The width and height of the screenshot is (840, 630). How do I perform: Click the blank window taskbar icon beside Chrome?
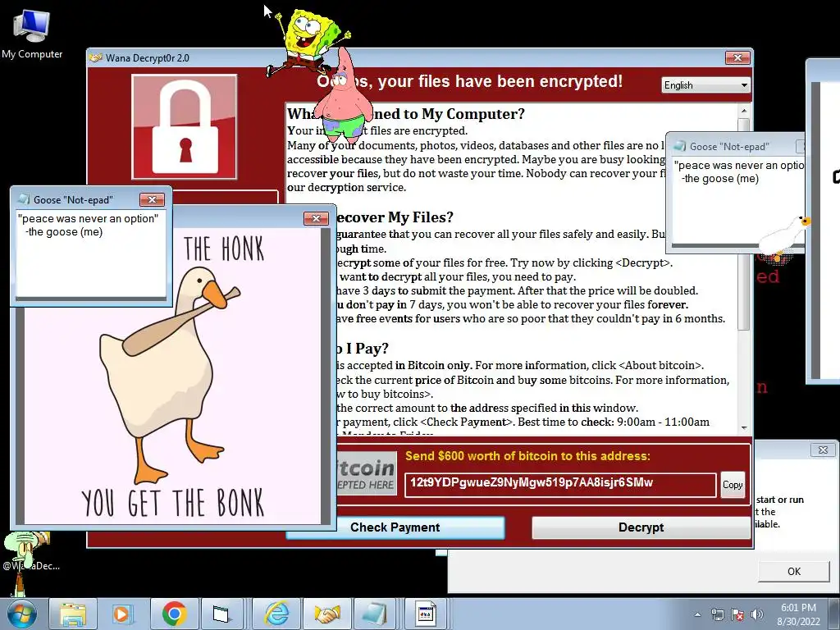220,614
